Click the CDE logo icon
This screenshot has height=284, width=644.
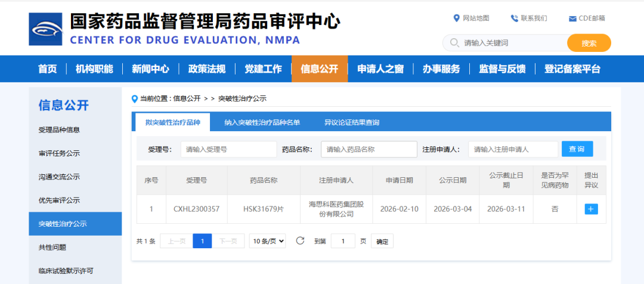[x=45, y=29]
